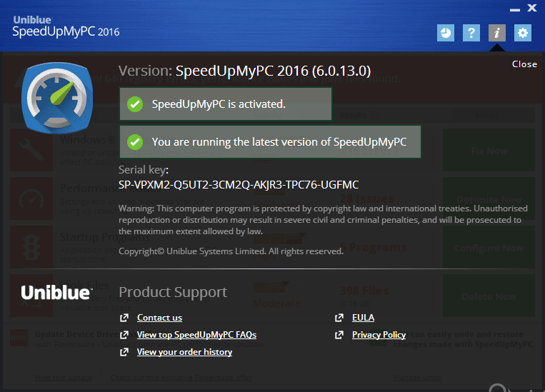The width and height of the screenshot is (545, 392).
Task: Close the about panel via 'Close'
Action: pyautogui.click(x=524, y=64)
